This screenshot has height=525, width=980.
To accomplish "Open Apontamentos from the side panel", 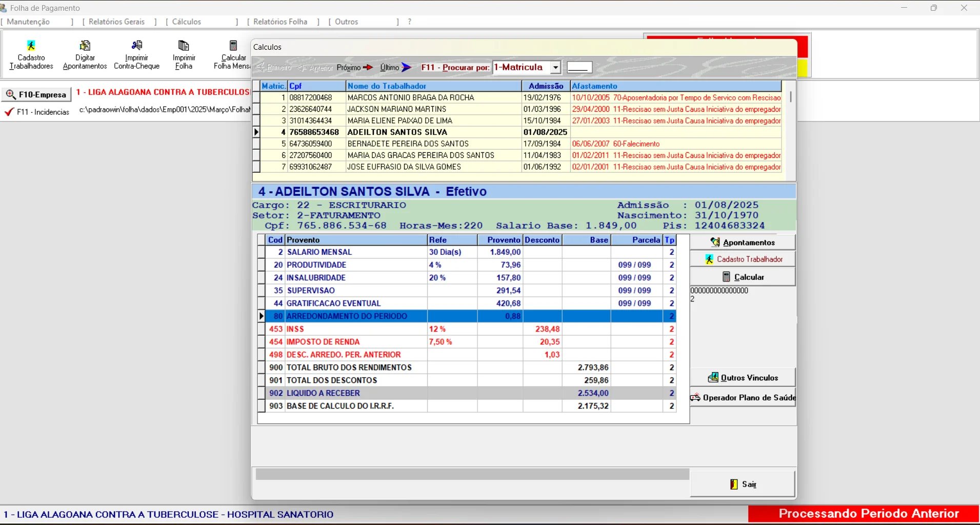I will (x=743, y=243).
